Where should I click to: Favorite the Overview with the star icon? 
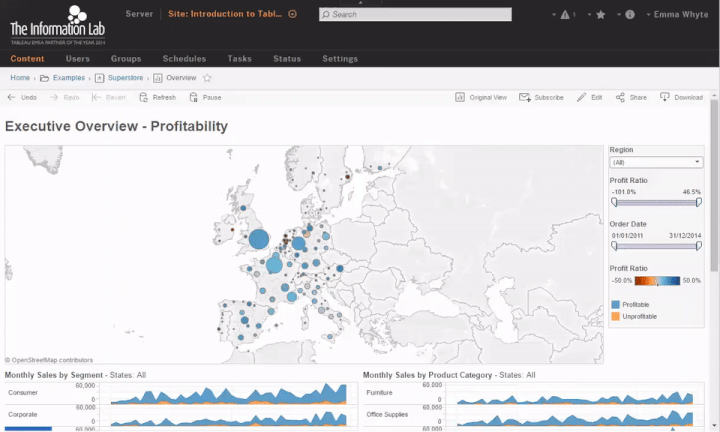click(x=207, y=78)
